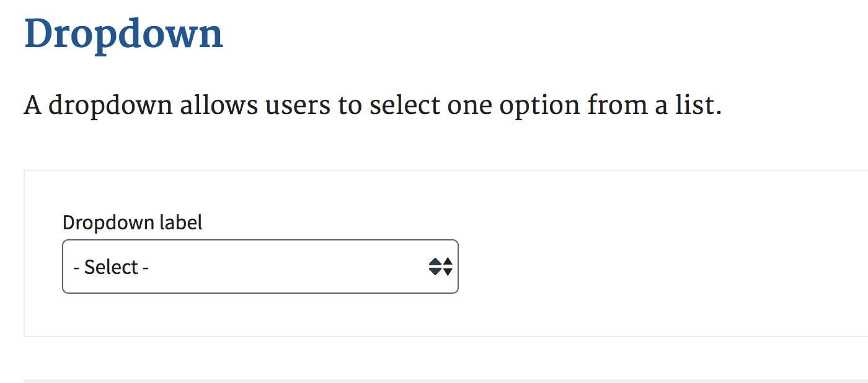Click the 'Dropdown label' text
Viewport: 868px width, 383px height.
tap(132, 222)
